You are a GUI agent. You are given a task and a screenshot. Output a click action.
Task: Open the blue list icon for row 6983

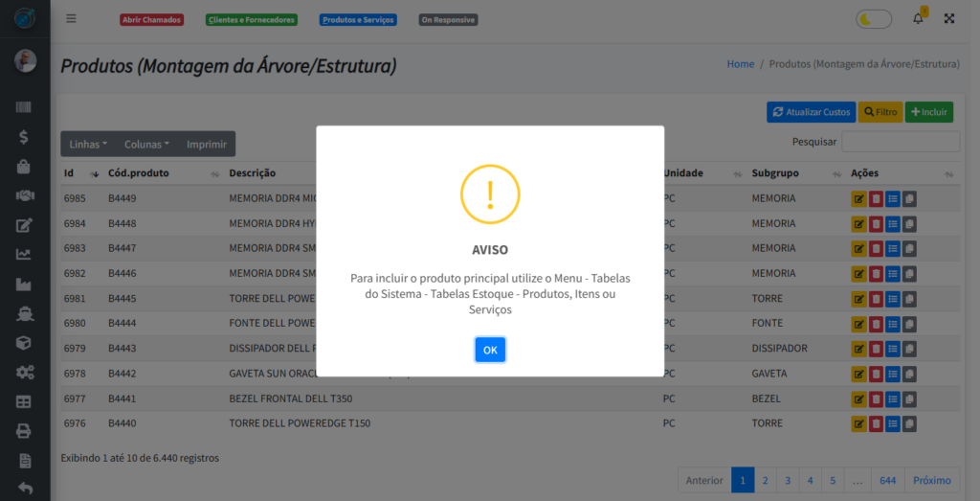tap(893, 249)
